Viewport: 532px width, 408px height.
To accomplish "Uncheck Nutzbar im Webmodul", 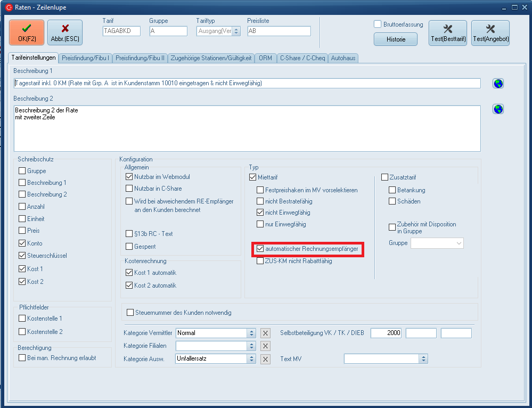I will pos(129,177).
